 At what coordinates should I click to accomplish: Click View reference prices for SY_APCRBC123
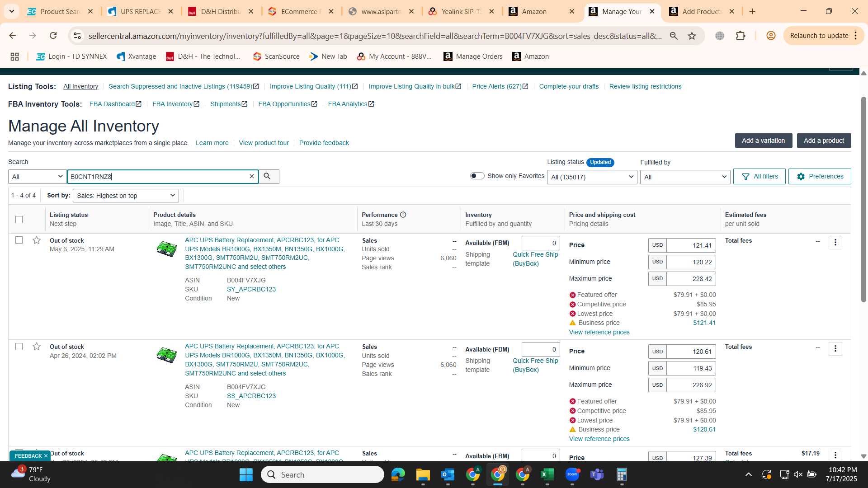599,332
